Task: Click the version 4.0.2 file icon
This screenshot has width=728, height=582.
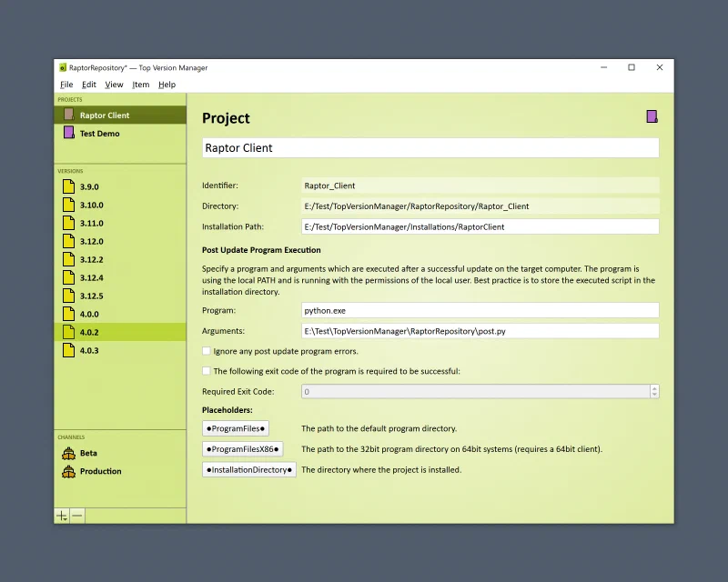Action: (x=69, y=332)
